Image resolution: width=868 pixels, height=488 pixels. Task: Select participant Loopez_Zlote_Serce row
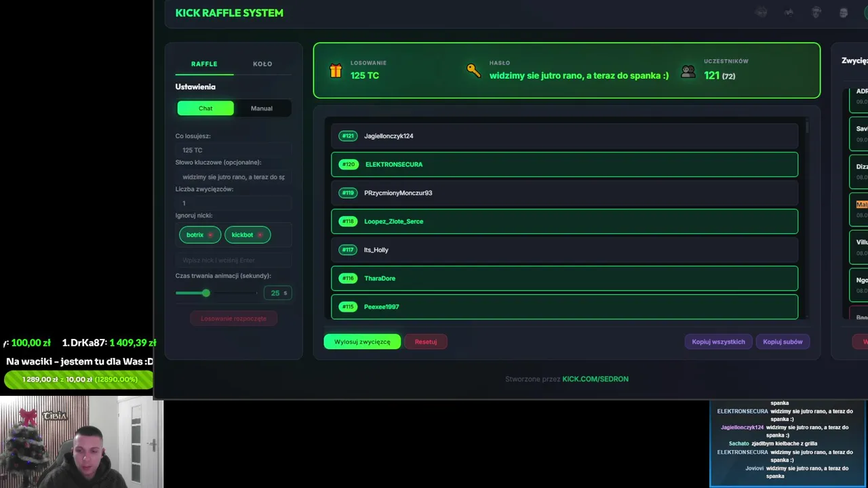point(564,222)
